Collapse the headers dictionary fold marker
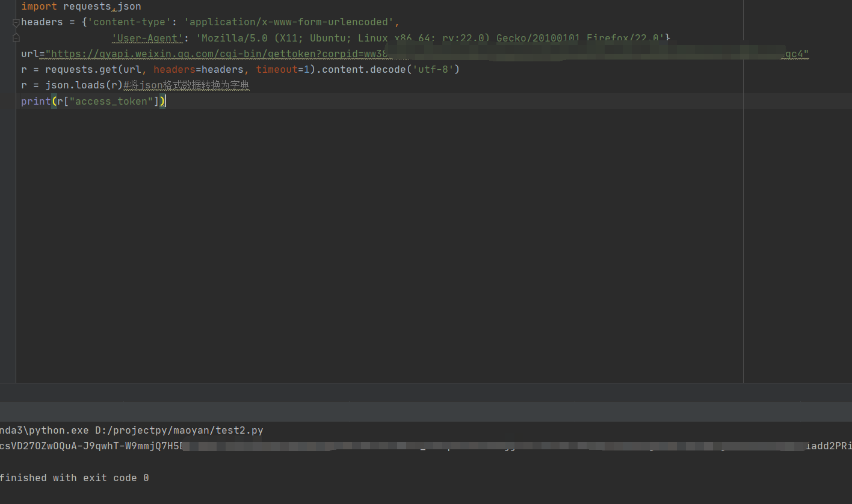 point(16,22)
